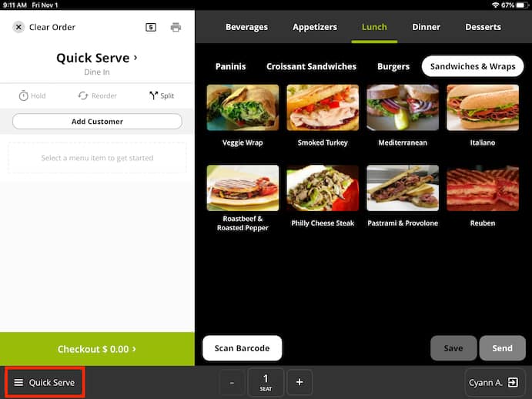Proceed to Checkout $ 0.00
The image size is (532, 399).
click(97, 349)
